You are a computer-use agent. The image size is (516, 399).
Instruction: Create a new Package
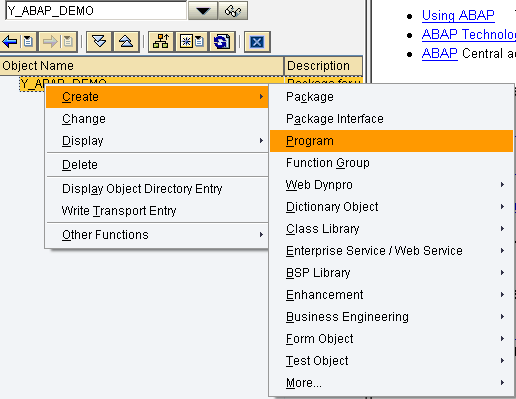pos(391,97)
